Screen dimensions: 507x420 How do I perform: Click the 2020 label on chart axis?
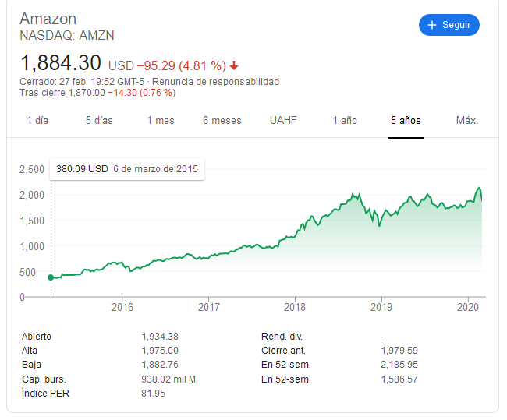pyautogui.click(x=467, y=306)
